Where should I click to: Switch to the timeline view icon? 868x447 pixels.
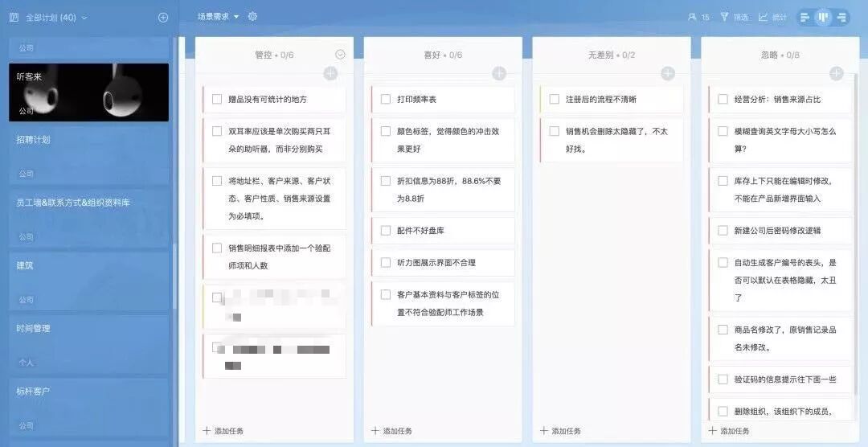click(x=842, y=18)
